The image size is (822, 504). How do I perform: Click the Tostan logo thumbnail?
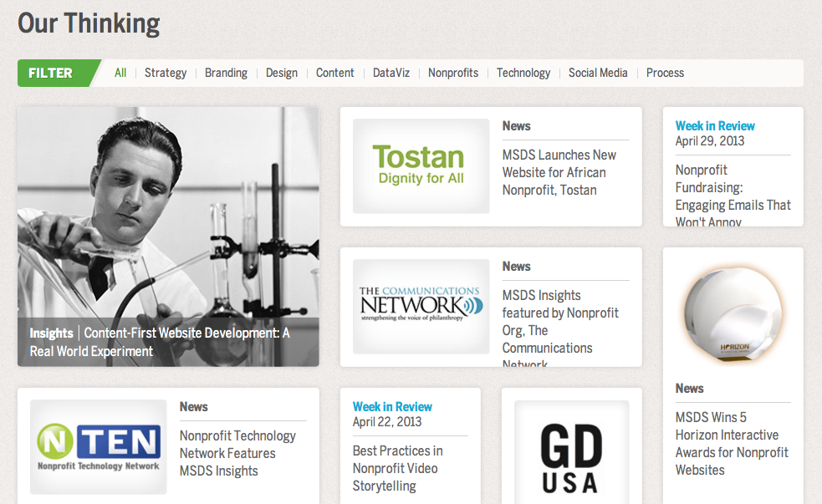click(x=421, y=165)
